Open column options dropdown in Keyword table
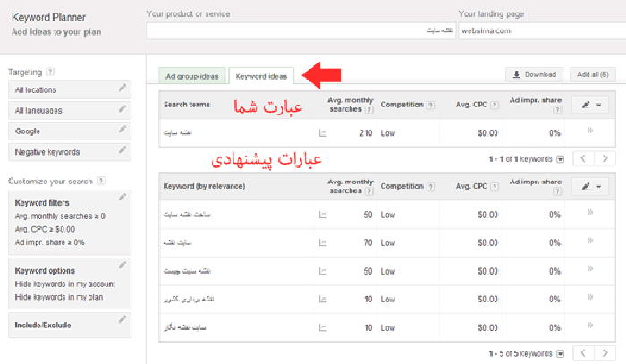626x364 pixels. point(590,186)
